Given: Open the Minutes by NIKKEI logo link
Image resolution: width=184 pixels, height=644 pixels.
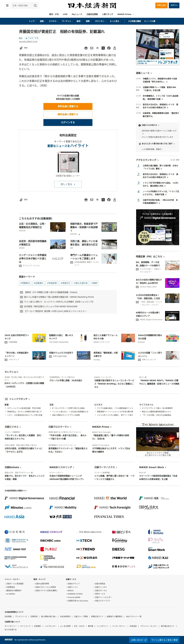Looking at the screenshot, I should pos(18,508).
